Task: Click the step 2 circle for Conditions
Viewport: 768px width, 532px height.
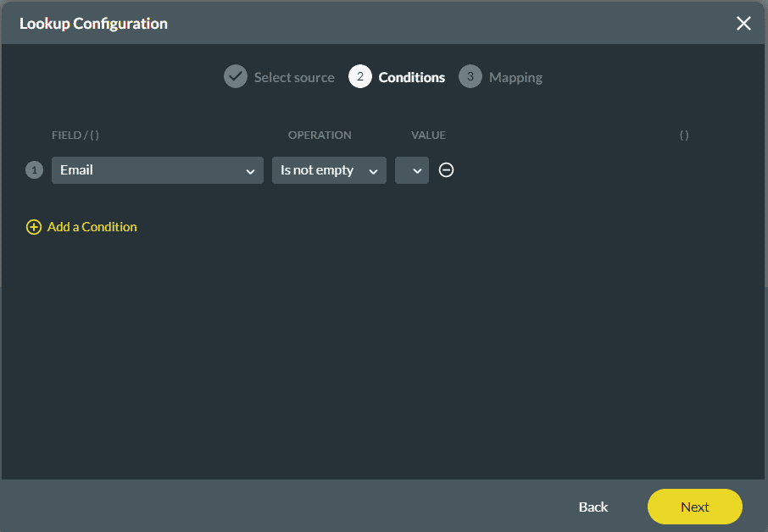Action: (x=359, y=77)
